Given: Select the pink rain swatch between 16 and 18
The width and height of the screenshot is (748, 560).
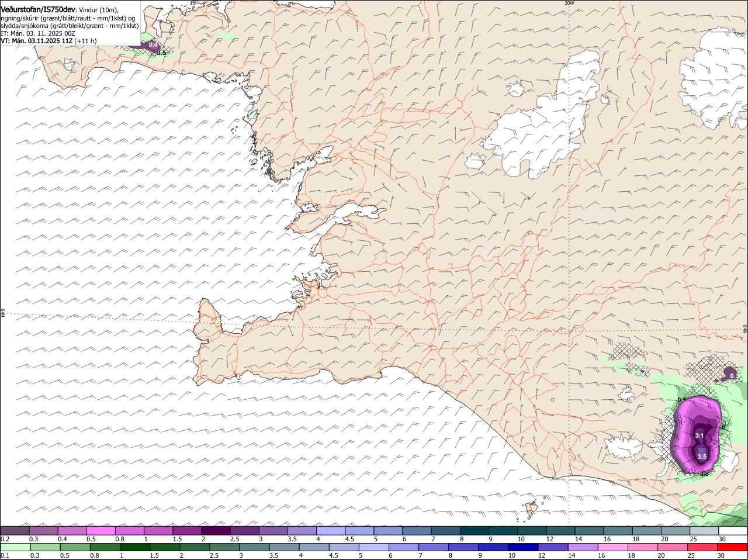Looking at the screenshot, I should [614, 547].
